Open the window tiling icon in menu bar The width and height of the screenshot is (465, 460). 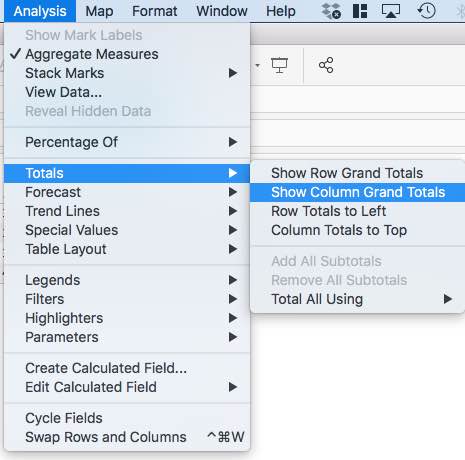pyautogui.click(x=360, y=11)
